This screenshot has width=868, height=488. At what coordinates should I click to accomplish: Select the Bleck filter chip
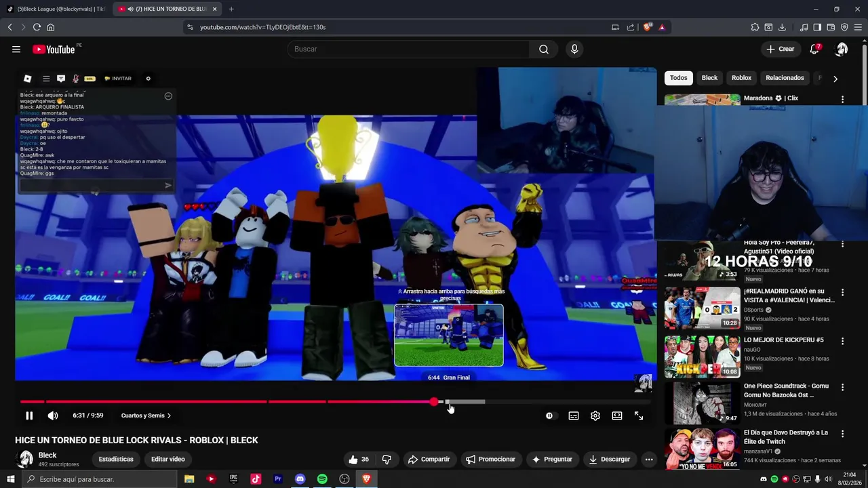(709, 78)
